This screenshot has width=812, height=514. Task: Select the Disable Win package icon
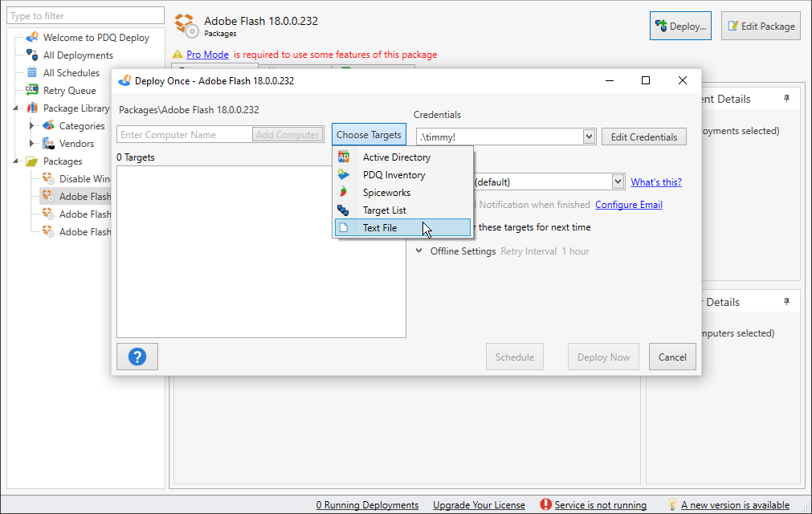coord(48,178)
